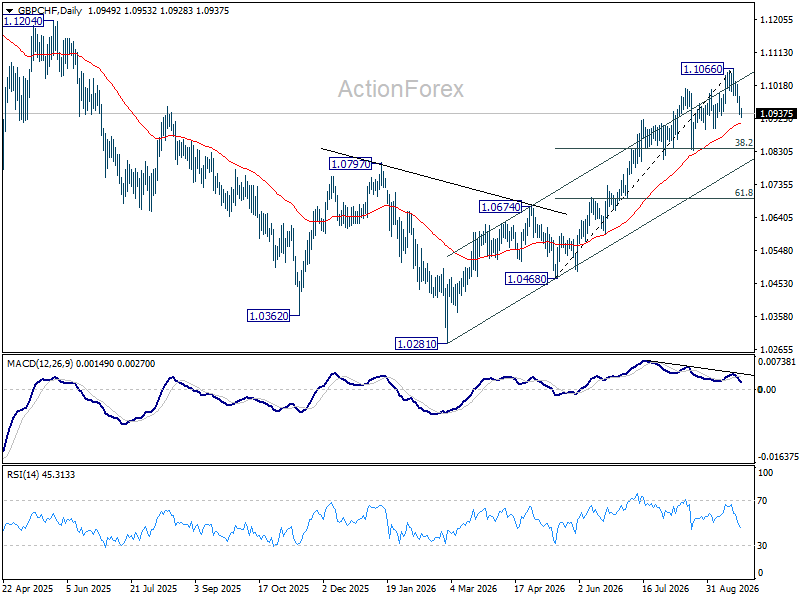Click the 1.03620 low price label
The image size is (800, 600).
[268, 316]
